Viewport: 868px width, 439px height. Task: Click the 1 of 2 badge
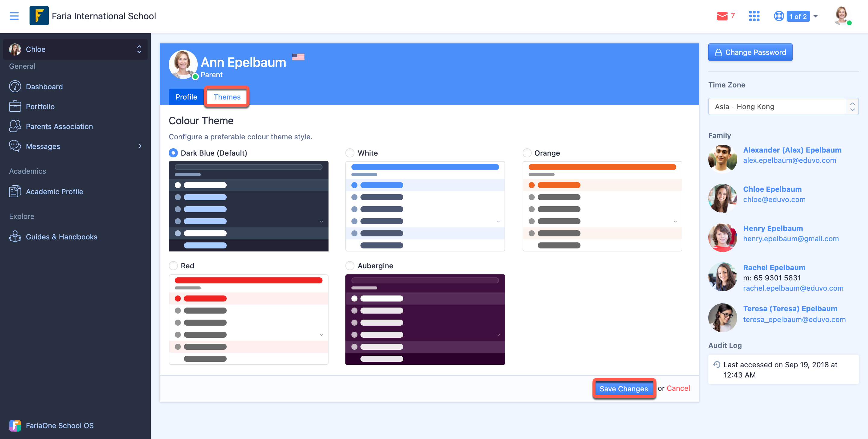click(x=798, y=16)
